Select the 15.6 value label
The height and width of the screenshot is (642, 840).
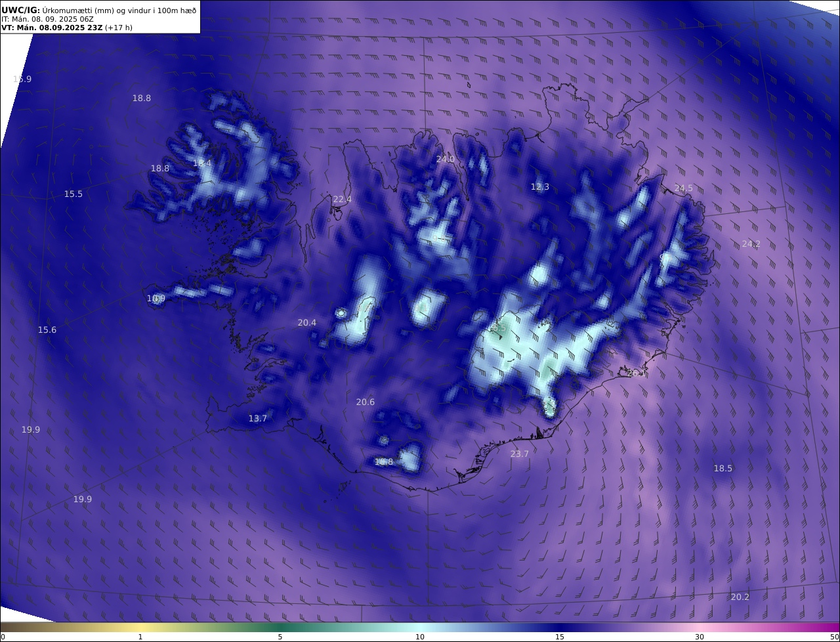point(47,330)
